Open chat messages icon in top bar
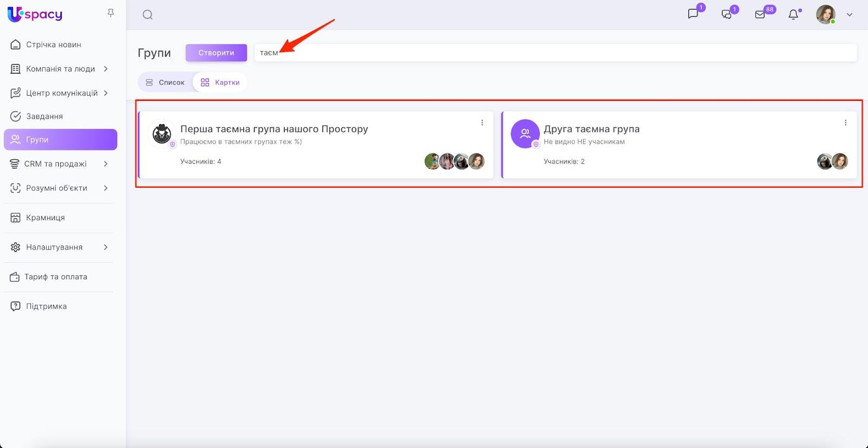This screenshot has height=448, width=868. 693,14
